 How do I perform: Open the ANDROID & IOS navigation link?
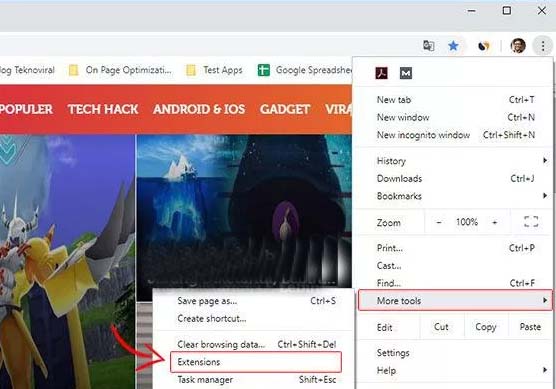tap(199, 109)
